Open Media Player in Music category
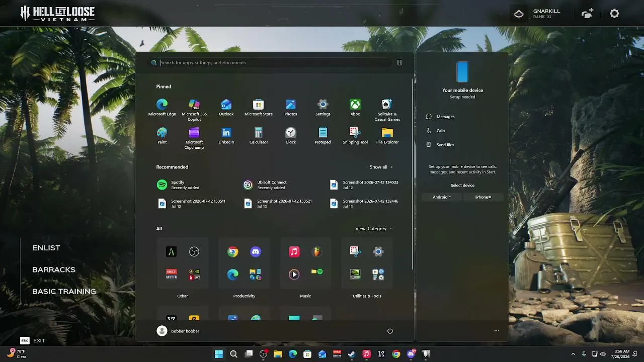The height and width of the screenshot is (362, 644). 294,275
